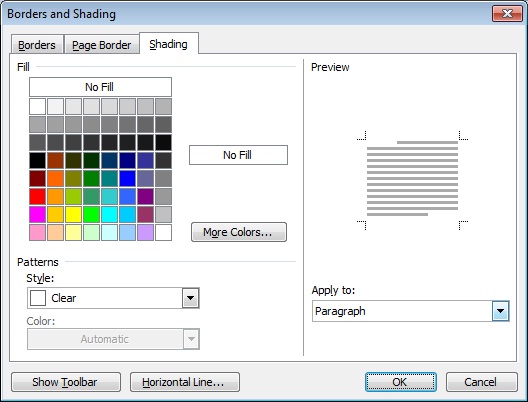Choose No Fill above color grid

pyautogui.click(x=100, y=87)
